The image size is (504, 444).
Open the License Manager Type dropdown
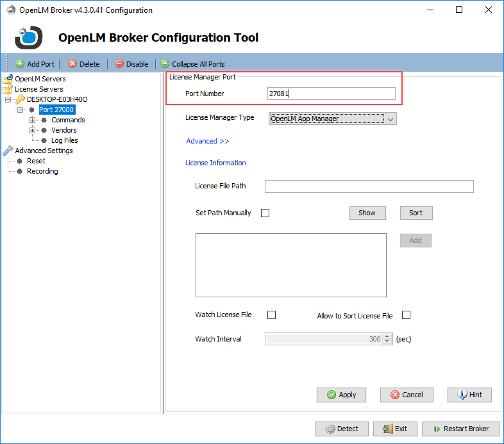click(x=391, y=119)
